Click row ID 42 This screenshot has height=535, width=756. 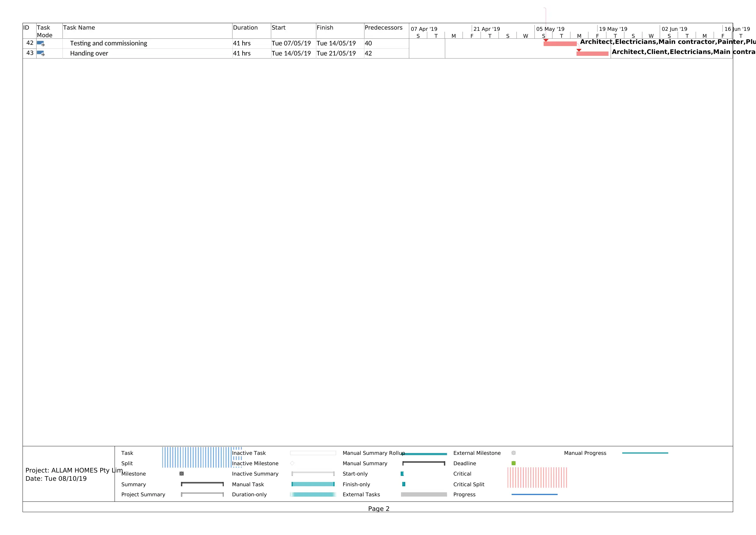[x=30, y=43]
